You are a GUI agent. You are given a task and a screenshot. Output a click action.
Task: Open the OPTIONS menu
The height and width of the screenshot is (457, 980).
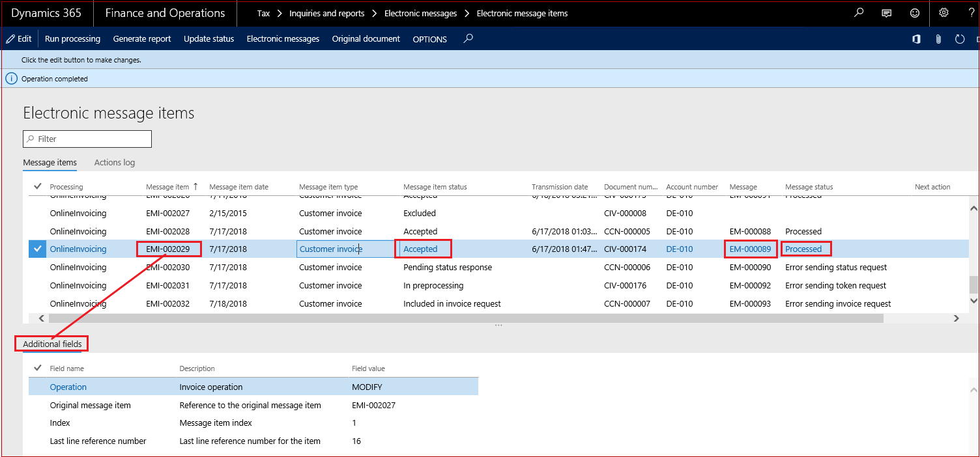(430, 39)
